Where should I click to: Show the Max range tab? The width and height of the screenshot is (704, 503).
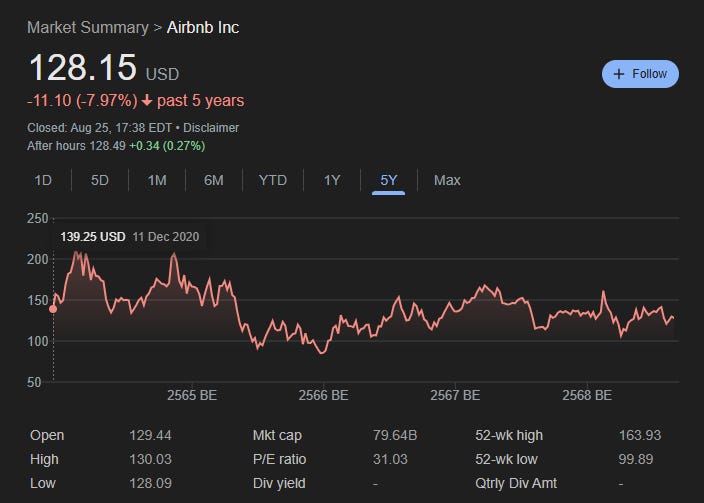(447, 180)
